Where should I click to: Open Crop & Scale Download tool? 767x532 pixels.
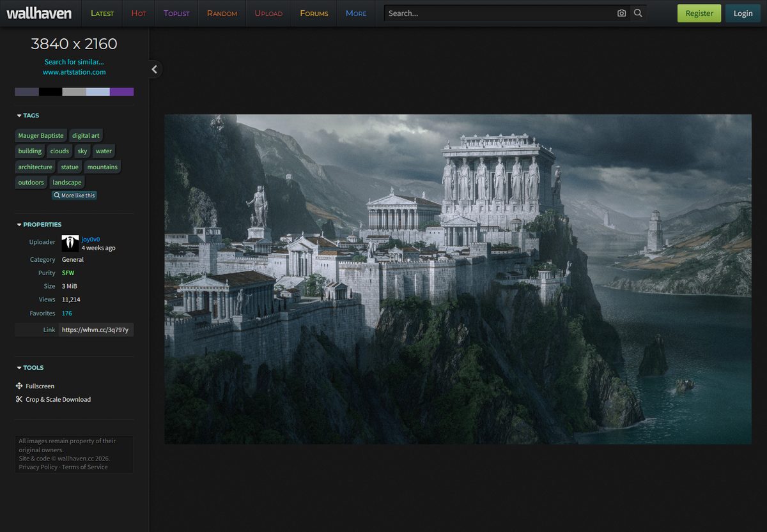[53, 399]
